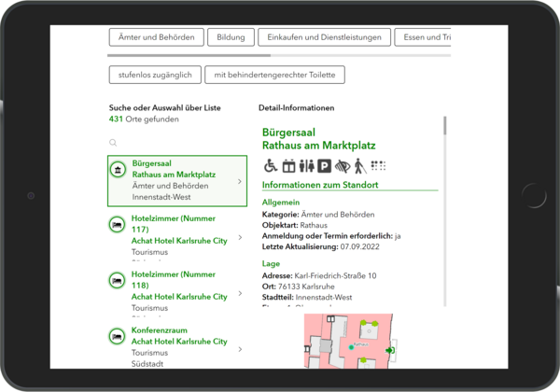
Task: Click the wheelchair accessibility icon
Action: pyautogui.click(x=270, y=166)
